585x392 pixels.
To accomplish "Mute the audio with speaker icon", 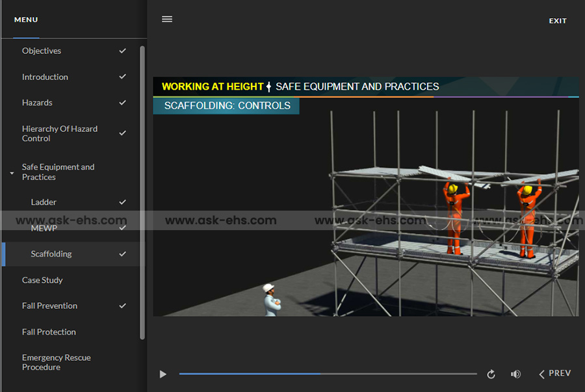I will 515,374.
